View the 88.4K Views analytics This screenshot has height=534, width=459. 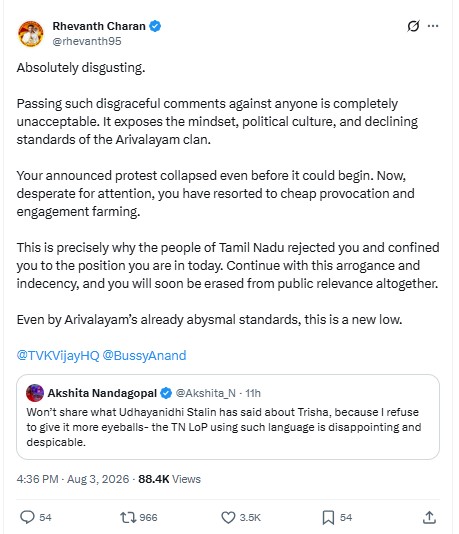[x=170, y=479]
